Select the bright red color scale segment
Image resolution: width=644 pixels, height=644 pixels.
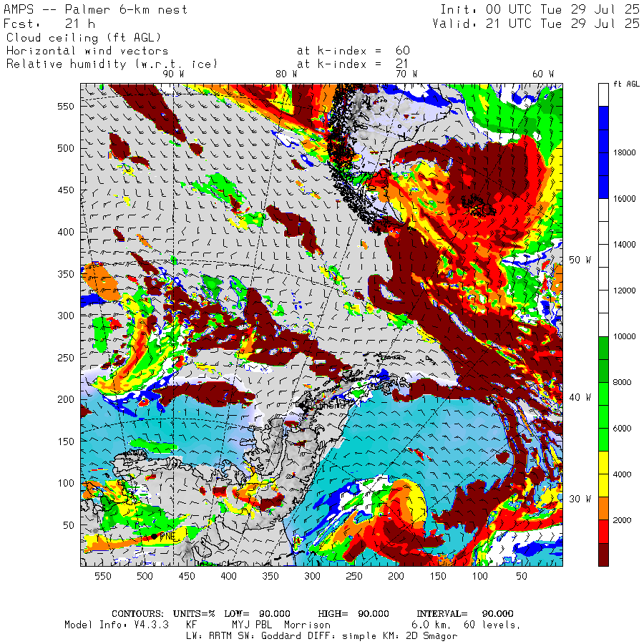[603, 532]
